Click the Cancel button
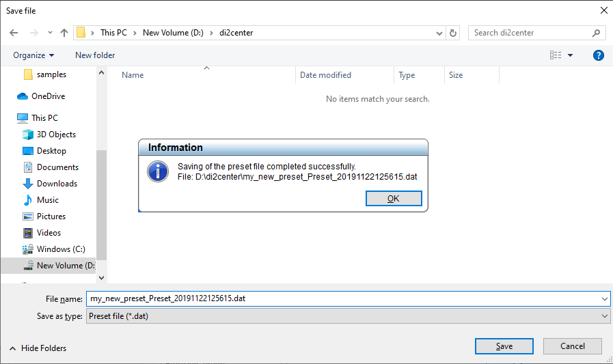 click(x=573, y=346)
